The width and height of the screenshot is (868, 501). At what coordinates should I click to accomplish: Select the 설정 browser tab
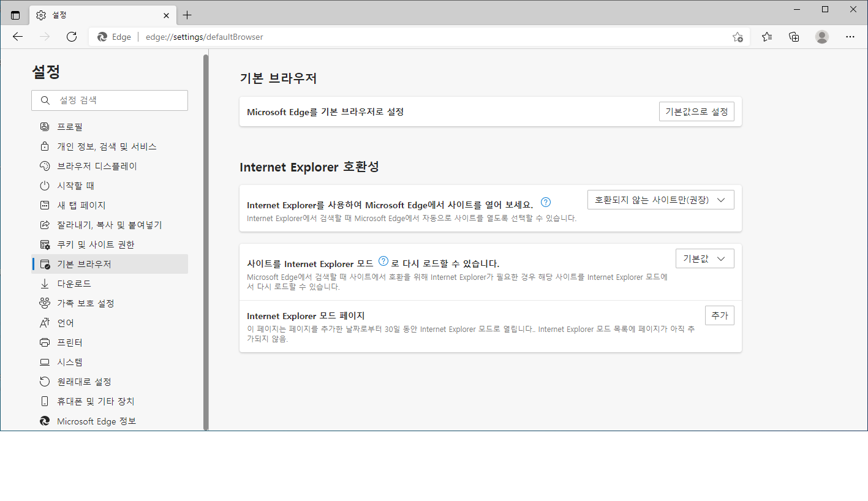(102, 15)
